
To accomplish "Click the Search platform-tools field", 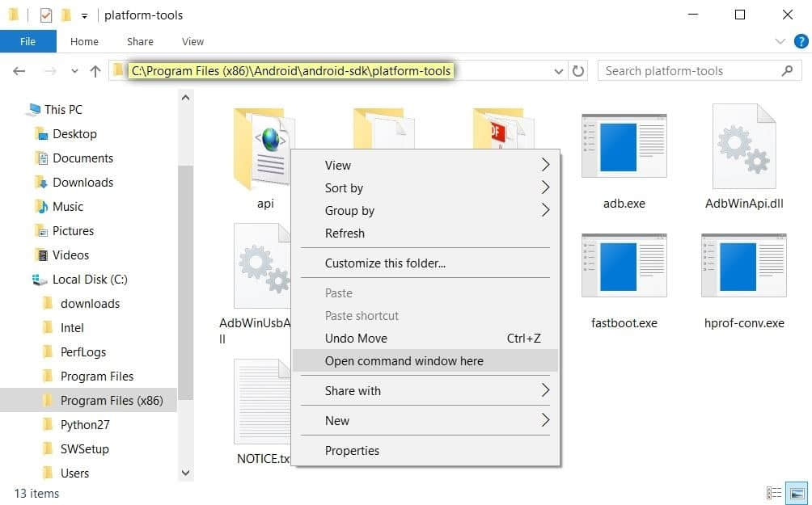I will [x=691, y=71].
